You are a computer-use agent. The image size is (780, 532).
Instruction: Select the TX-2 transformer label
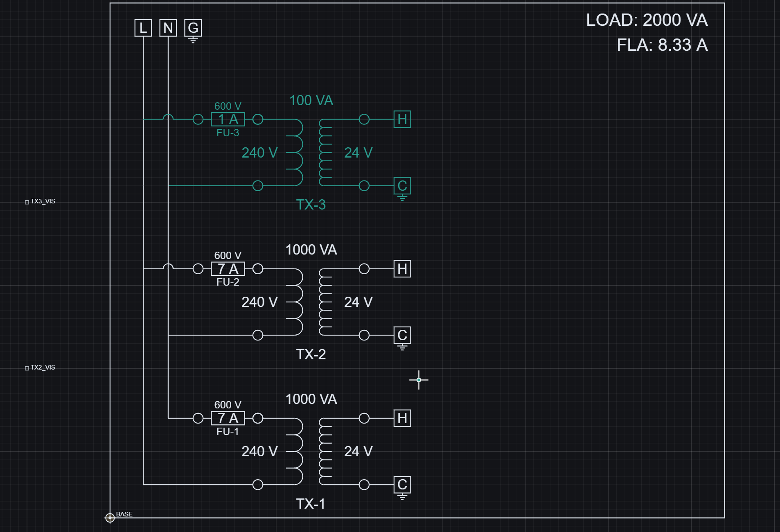311,354
